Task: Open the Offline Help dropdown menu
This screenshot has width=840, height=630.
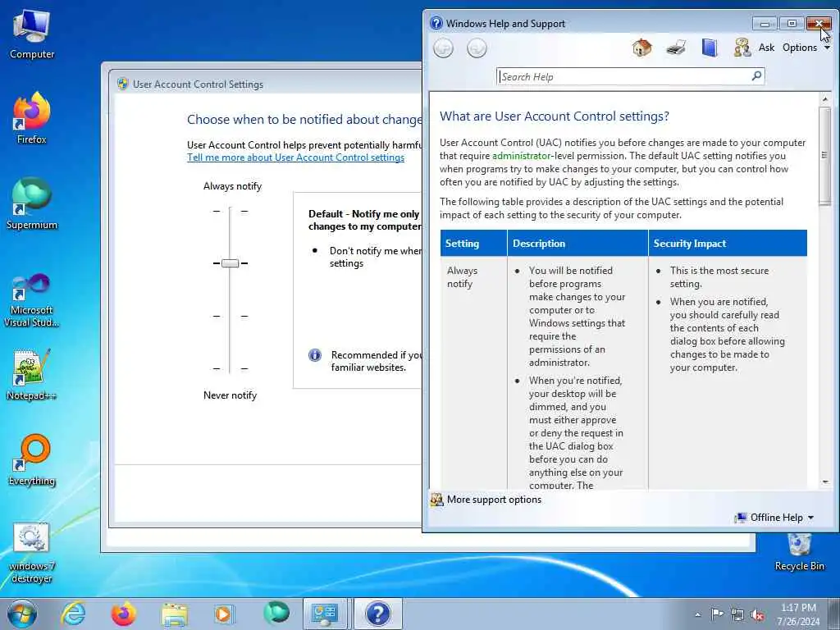Action: coord(774,518)
